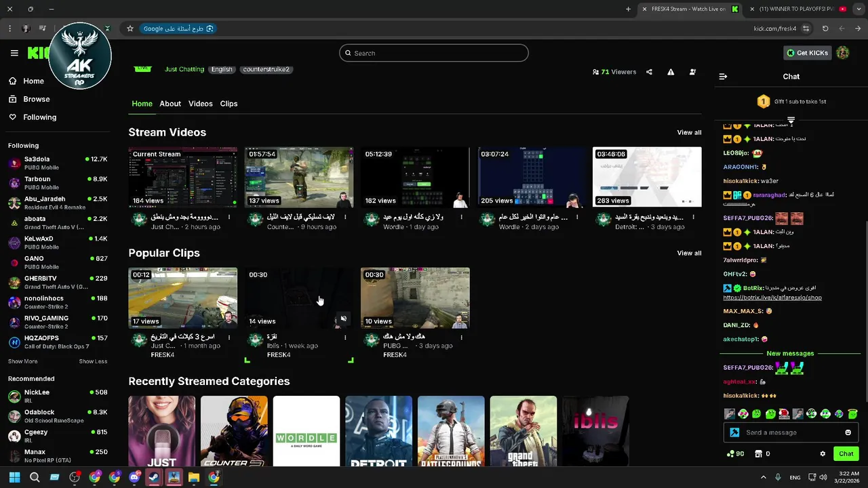Unmute the hovered 14 views clip
This screenshot has width=868, height=488.
pos(344,319)
